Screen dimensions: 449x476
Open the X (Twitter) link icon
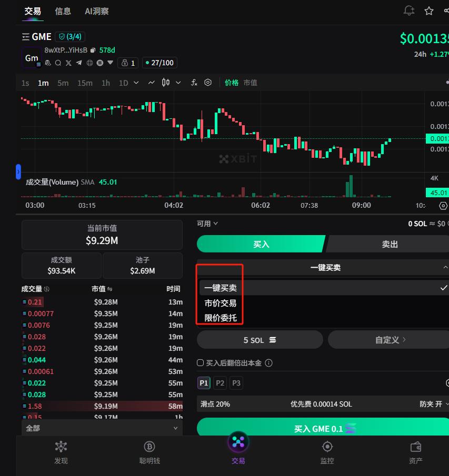click(68, 63)
